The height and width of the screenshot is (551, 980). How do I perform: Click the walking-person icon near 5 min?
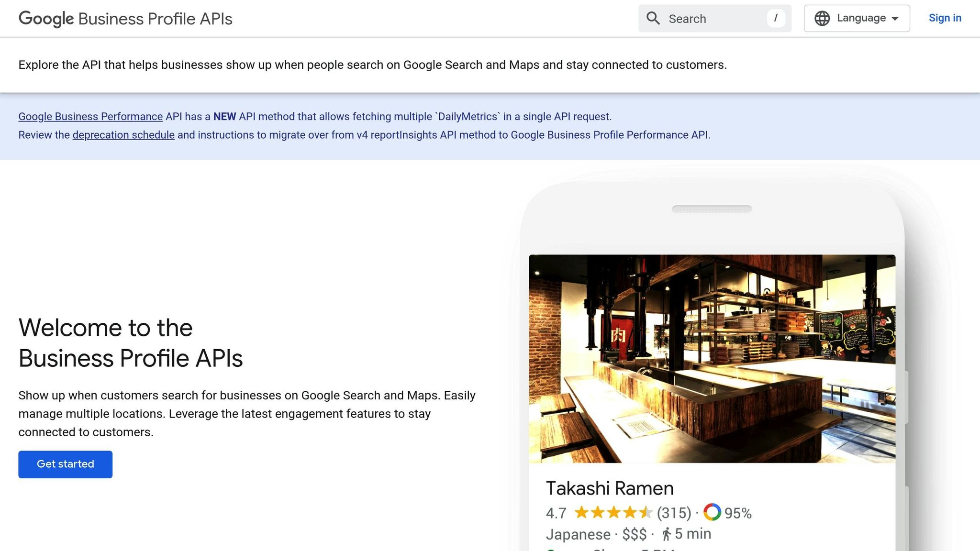(667, 534)
